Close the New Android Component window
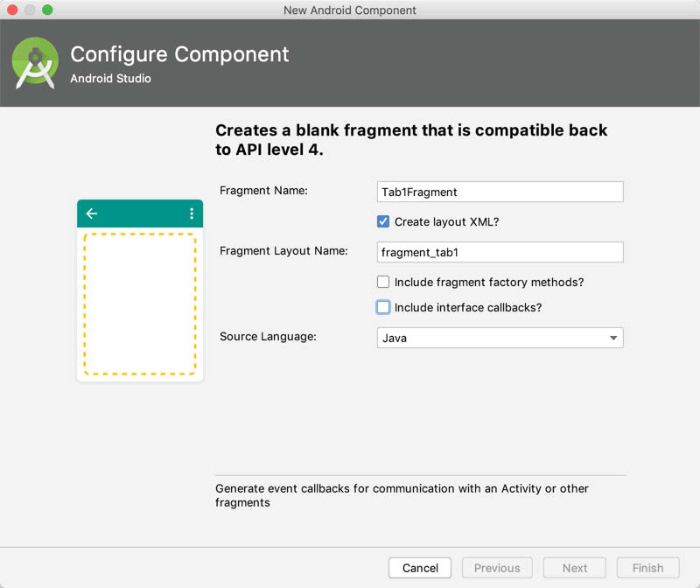Image resolution: width=700 pixels, height=588 pixels. click(x=12, y=10)
